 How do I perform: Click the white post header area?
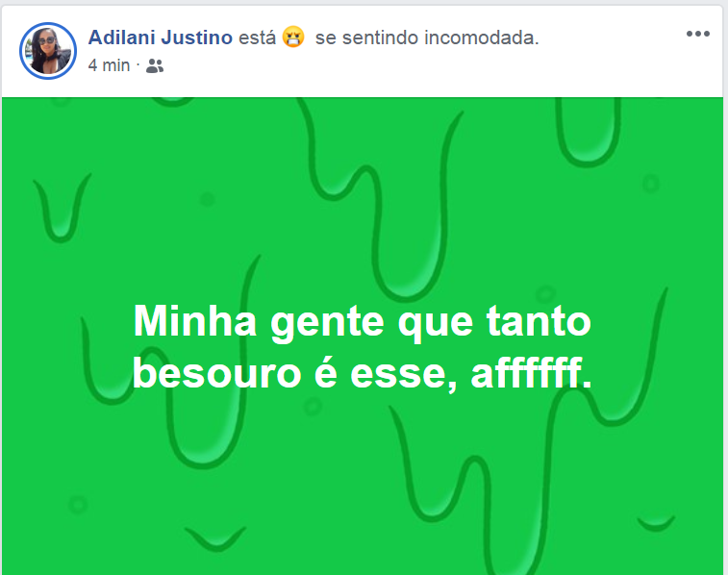pyautogui.click(x=363, y=52)
